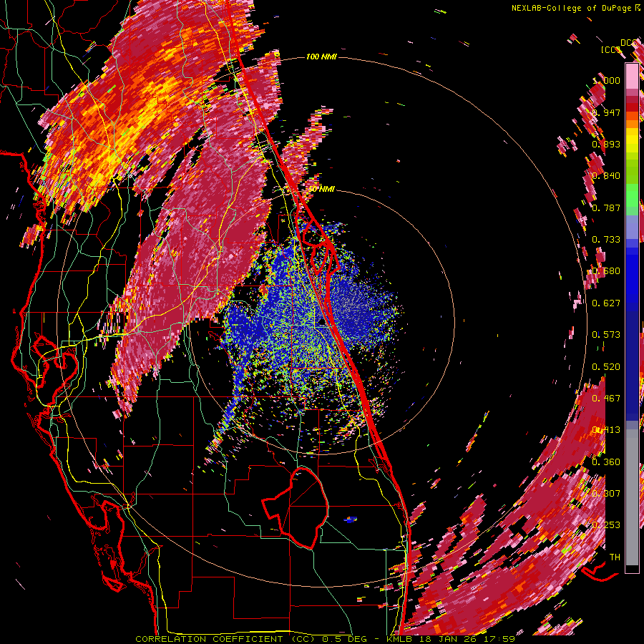Select the 0.680 scale value

point(606,271)
